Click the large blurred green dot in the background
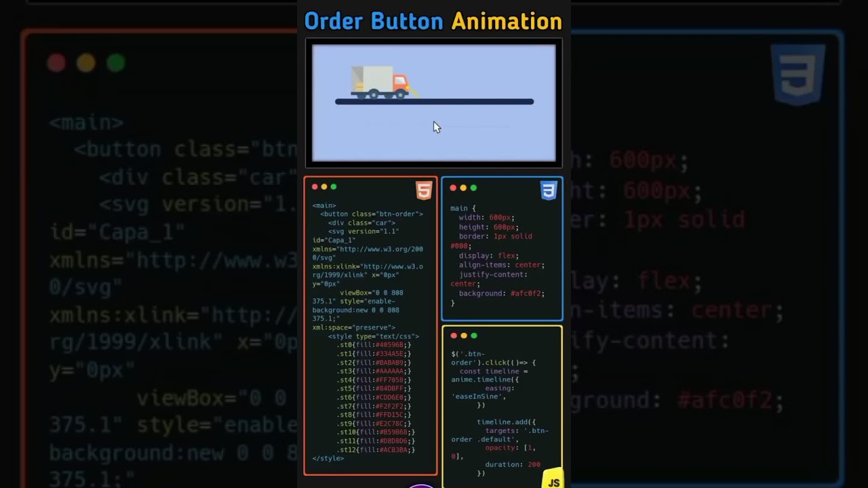Image resolution: width=868 pixels, height=488 pixels. (x=116, y=63)
